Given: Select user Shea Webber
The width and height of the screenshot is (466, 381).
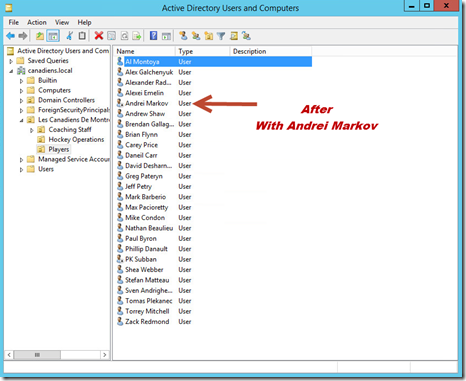Looking at the screenshot, I should coord(144,269).
